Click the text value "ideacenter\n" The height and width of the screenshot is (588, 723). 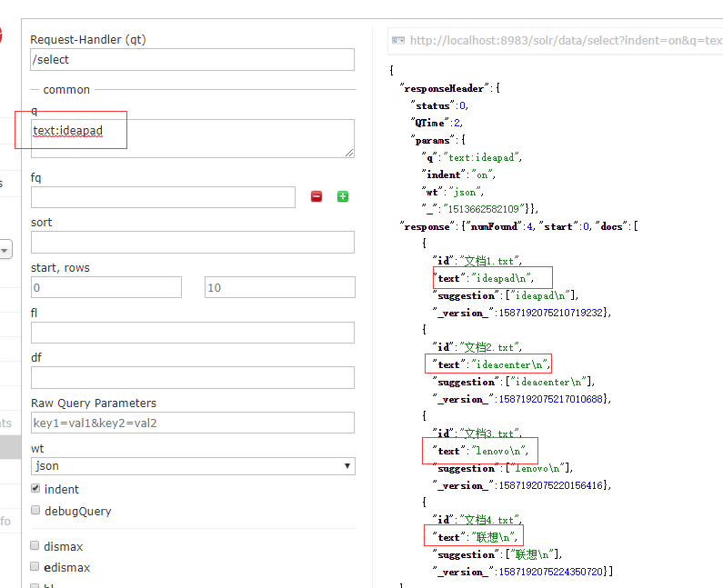510,365
